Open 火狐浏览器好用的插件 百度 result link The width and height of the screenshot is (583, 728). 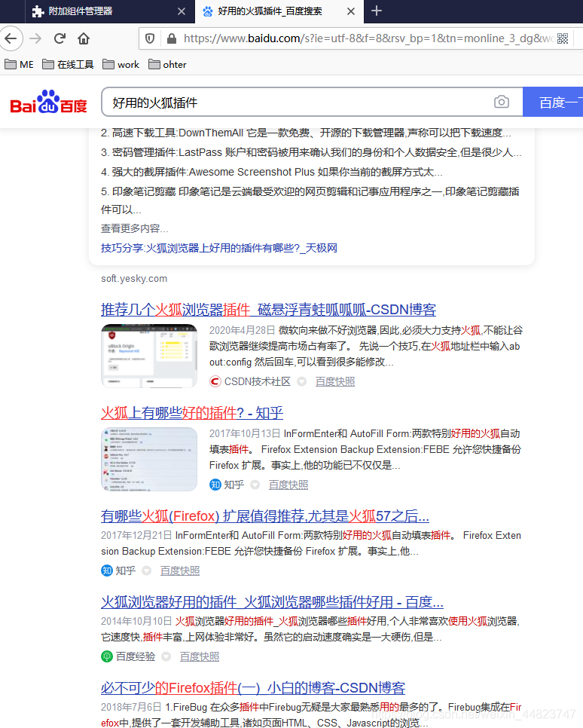[272, 602]
